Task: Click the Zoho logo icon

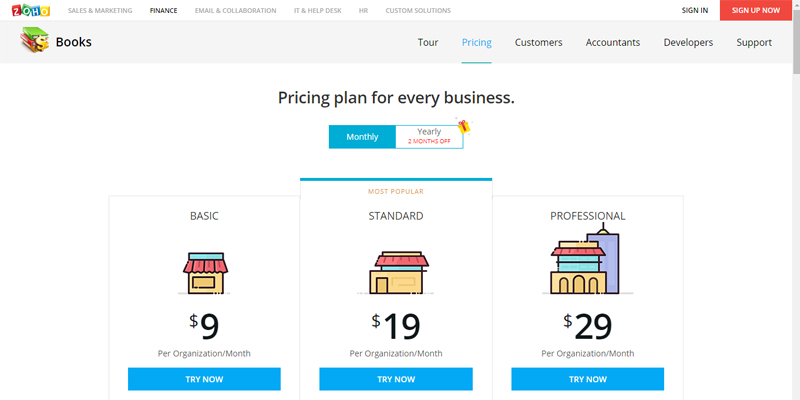Action: (31, 10)
